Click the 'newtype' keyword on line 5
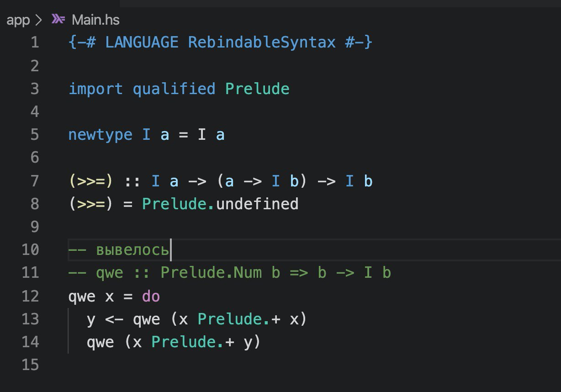561x392 pixels. [100, 135]
